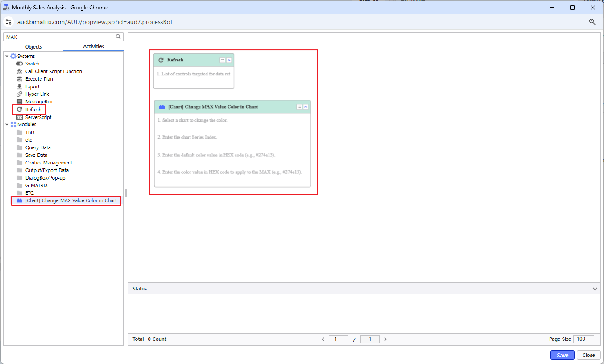The image size is (604, 364).
Task: Open the Query Data module folder
Action: [x=38, y=147]
